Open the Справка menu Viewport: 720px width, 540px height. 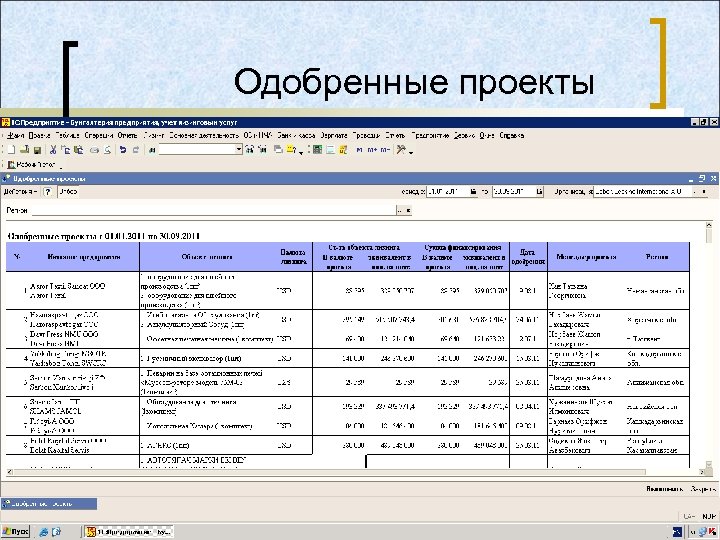512,135
